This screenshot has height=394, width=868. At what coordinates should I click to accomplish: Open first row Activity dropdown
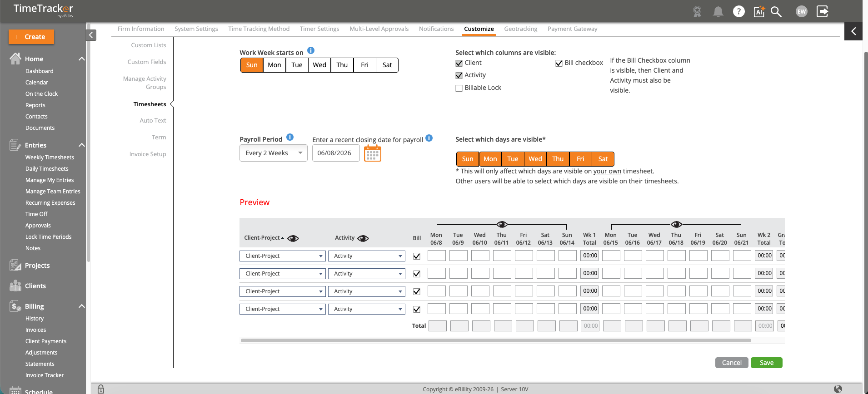click(x=367, y=256)
